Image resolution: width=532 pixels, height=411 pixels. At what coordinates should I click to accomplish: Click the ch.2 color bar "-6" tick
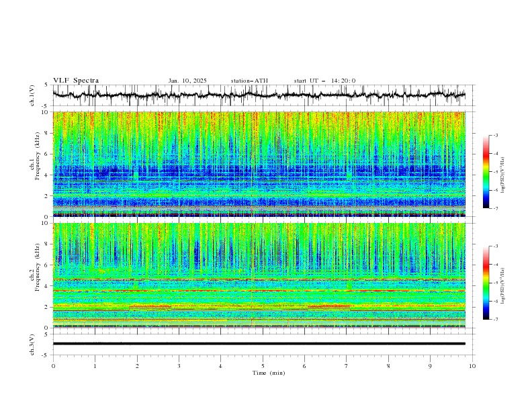point(496,301)
